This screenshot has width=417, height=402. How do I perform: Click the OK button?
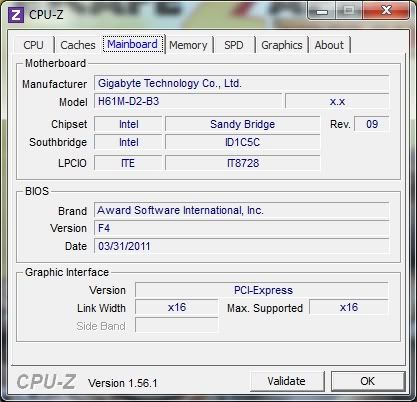point(368,381)
